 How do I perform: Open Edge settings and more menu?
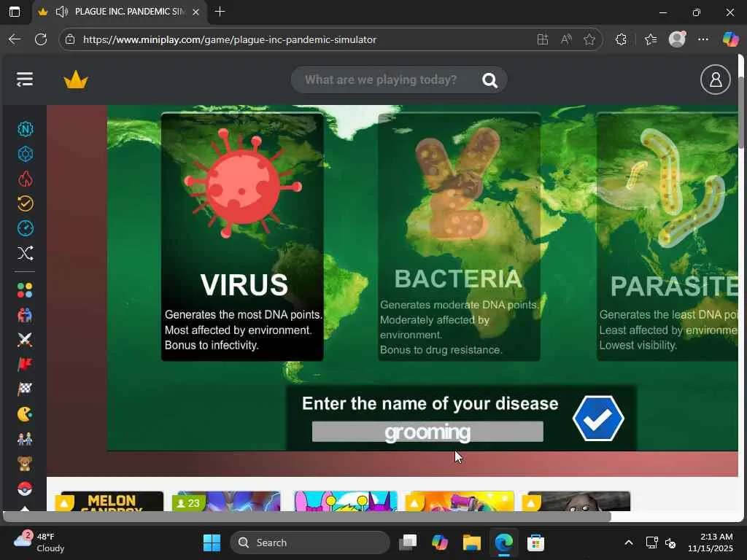click(703, 39)
